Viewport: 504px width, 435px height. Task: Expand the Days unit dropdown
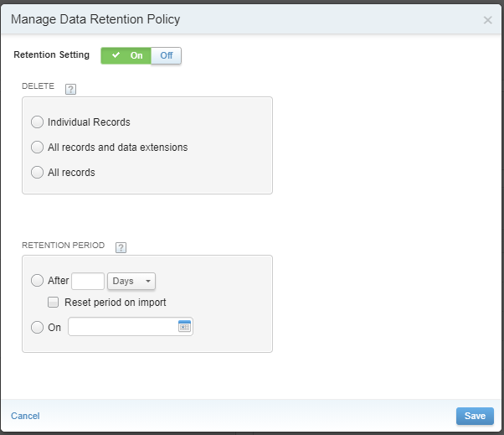(131, 281)
